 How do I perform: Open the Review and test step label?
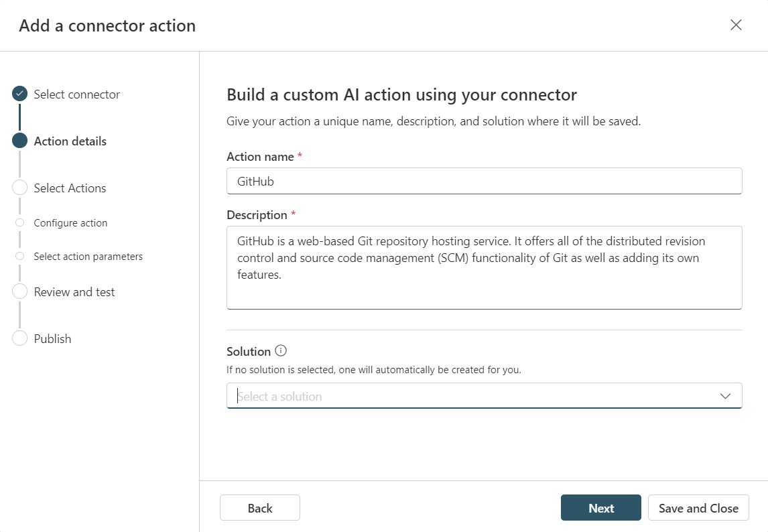pos(74,292)
